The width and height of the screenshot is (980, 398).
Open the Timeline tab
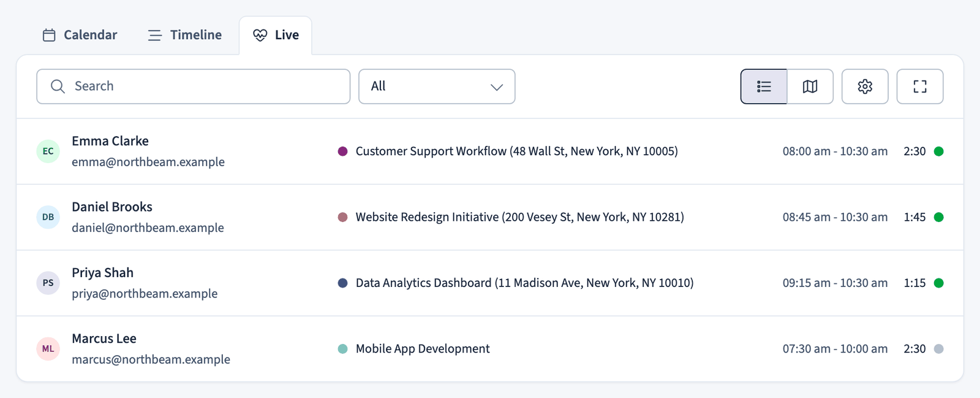pyautogui.click(x=184, y=35)
